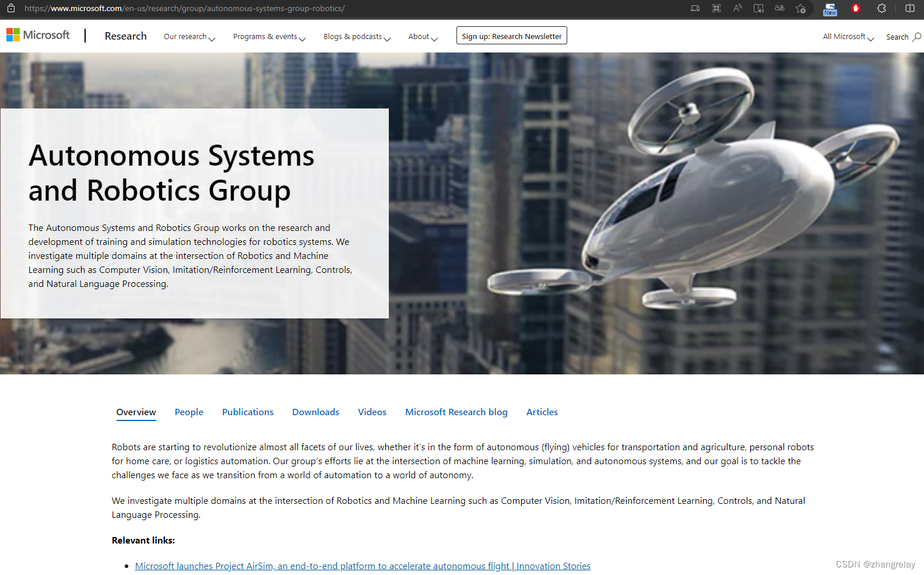Select the Overview tab

136,412
